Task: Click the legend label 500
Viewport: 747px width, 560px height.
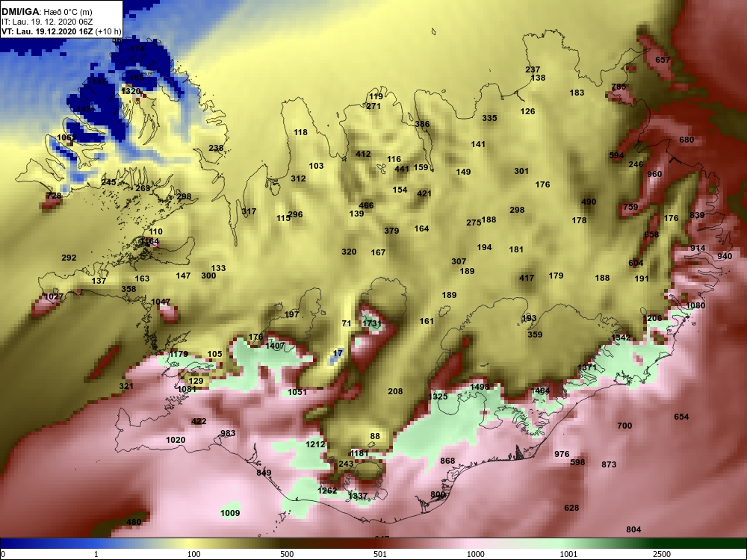Action: pos(287,554)
